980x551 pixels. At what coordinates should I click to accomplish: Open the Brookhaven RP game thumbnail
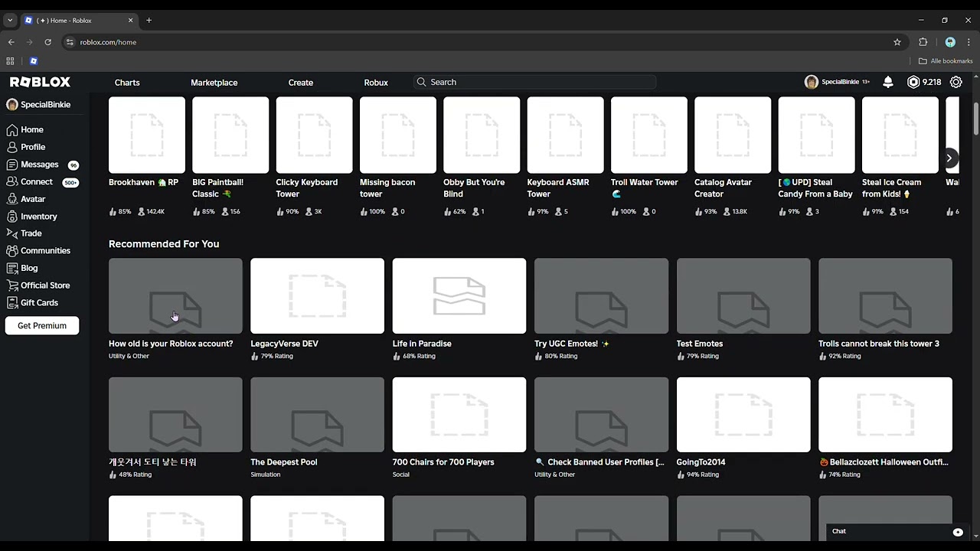147,135
